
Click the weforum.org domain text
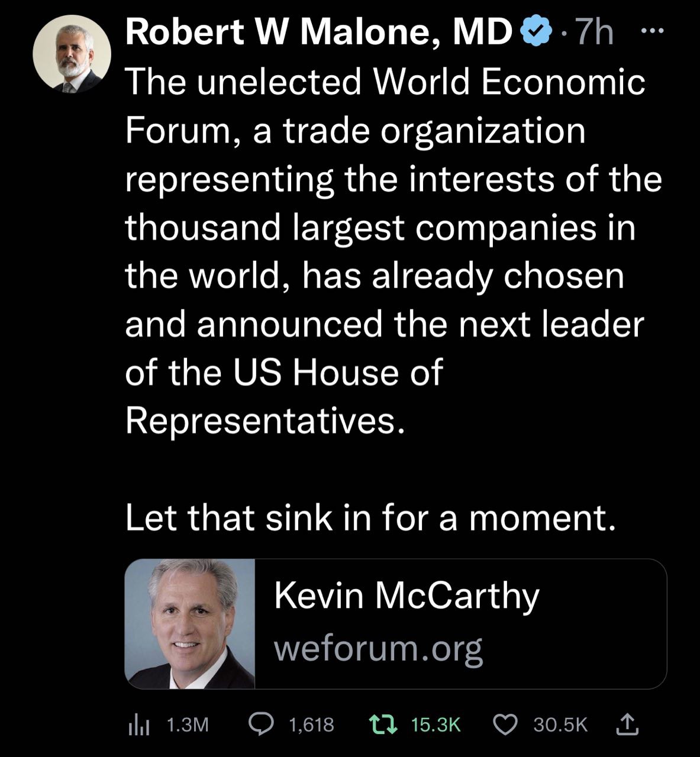tap(378, 649)
